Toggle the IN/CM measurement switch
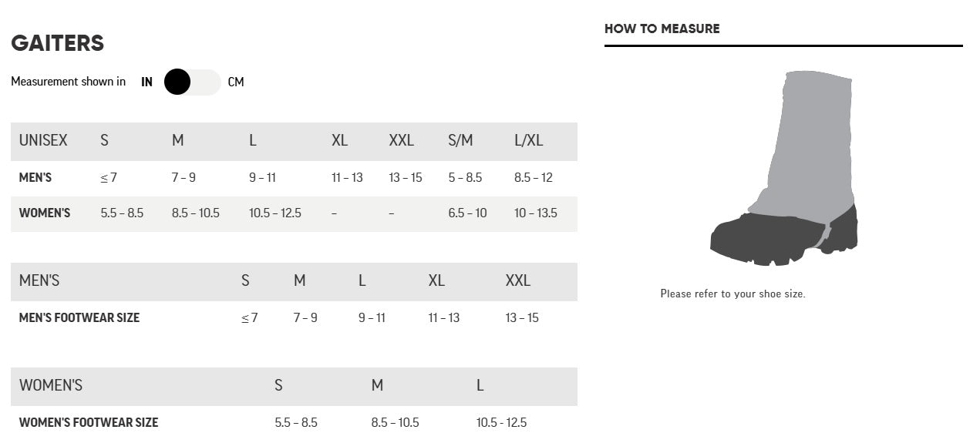 192,82
